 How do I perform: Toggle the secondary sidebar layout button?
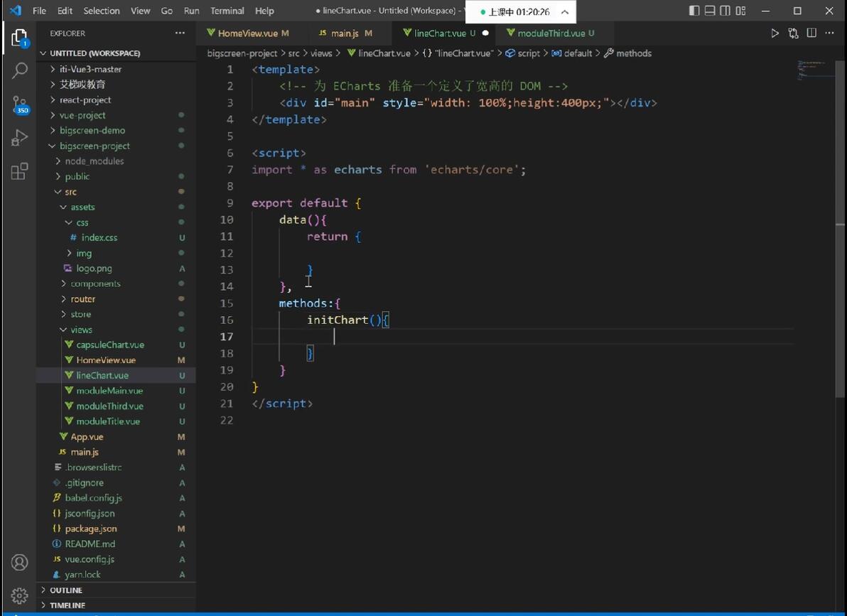[725, 11]
